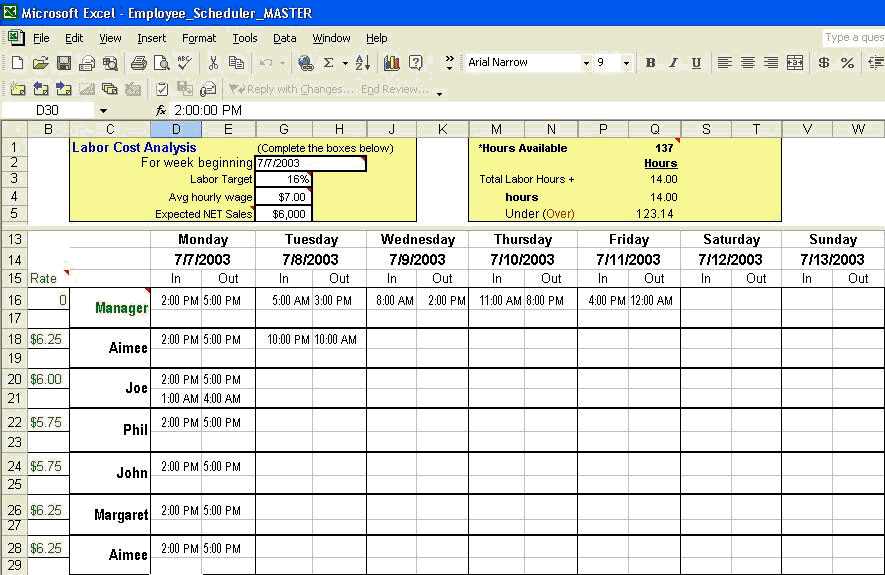Click the week beginning 7/7/2003 cell
The height and width of the screenshot is (575, 885).
coord(310,163)
